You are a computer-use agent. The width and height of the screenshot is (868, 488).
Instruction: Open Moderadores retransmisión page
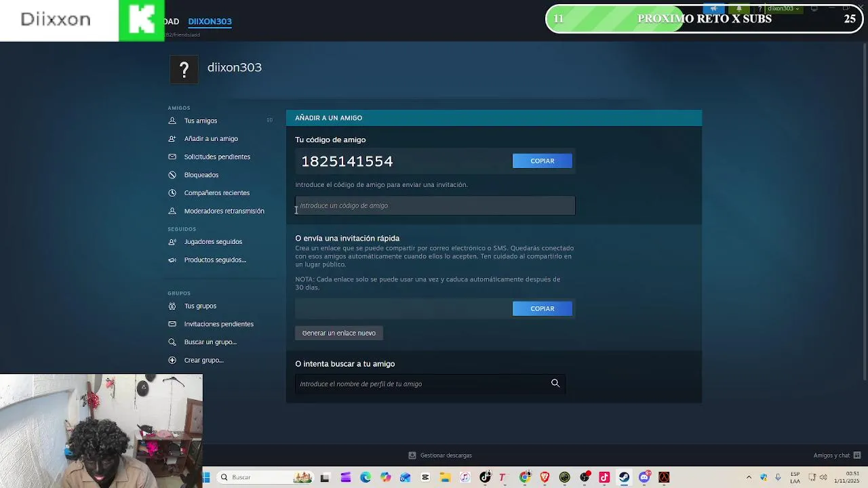click(x=224, y=211)
